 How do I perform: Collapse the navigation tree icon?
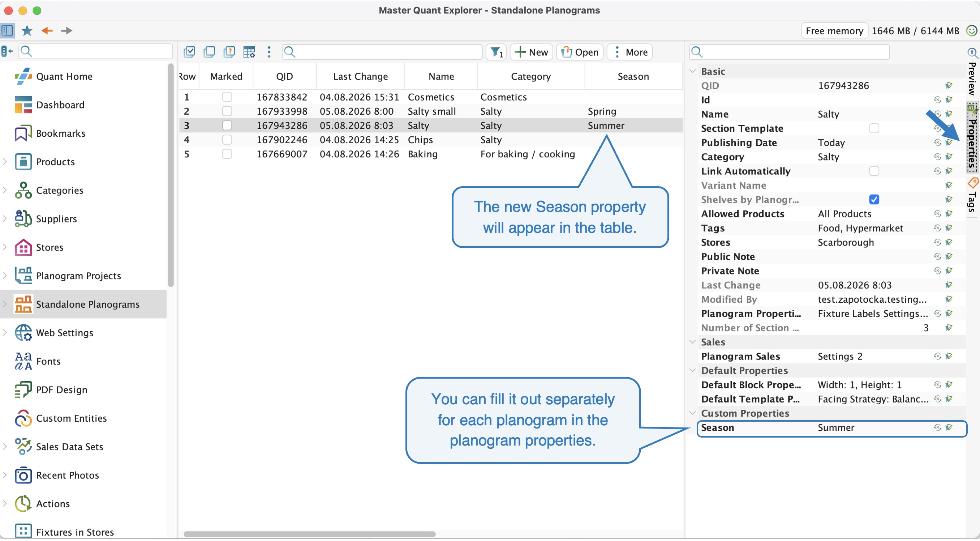click(x=7, y=51)
